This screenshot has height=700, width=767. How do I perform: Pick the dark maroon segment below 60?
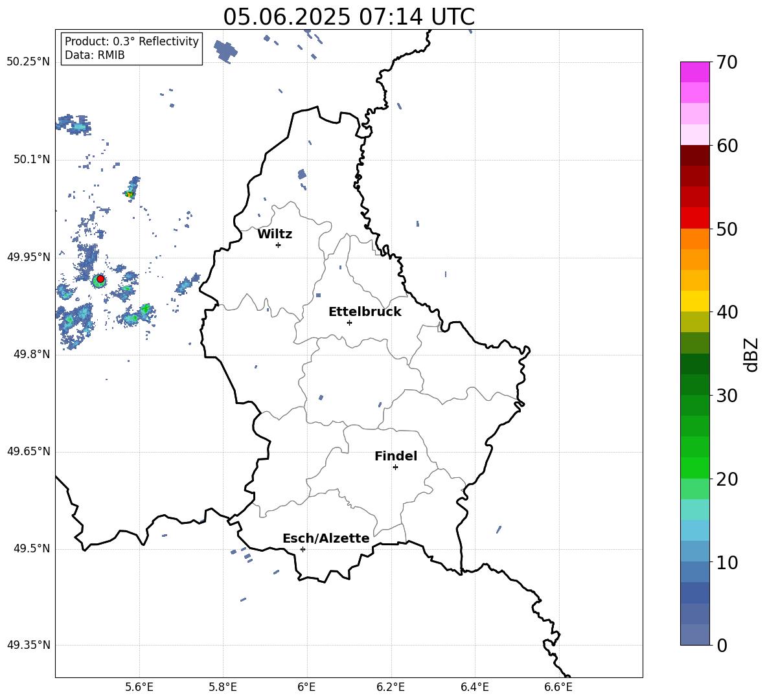coord(695,155)
